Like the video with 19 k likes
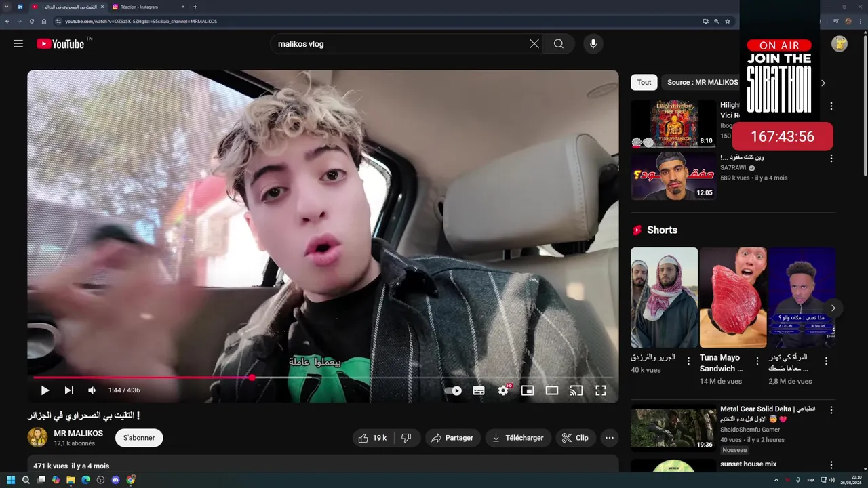The image size is (868, 488). [372, 438]
